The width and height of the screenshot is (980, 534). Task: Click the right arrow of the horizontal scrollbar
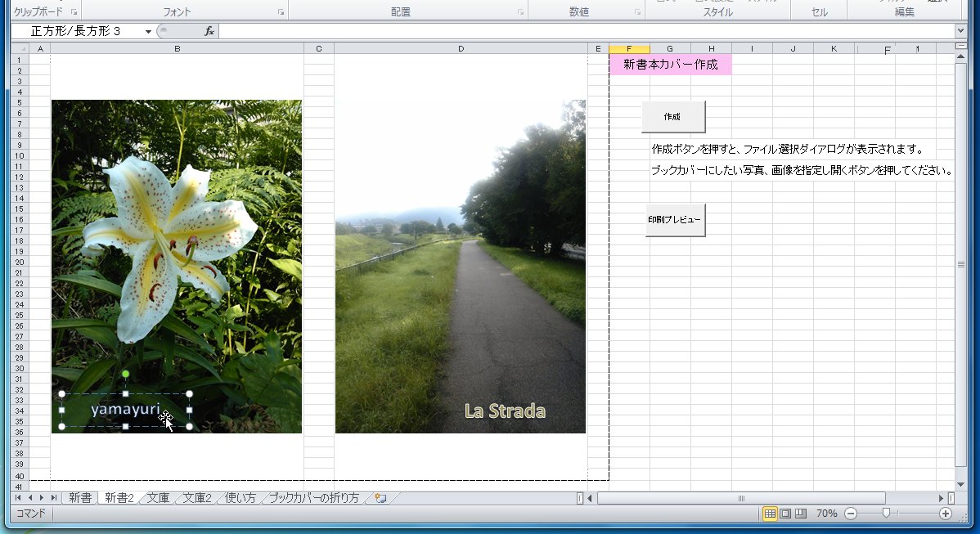[x=941, y=498]
